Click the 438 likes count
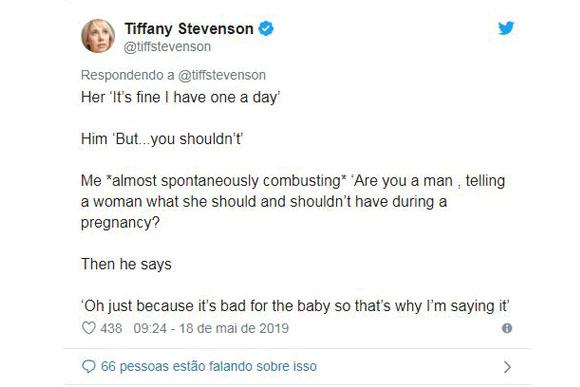The width and height of the screenshot is (580, 387). (x=111, y=328)
